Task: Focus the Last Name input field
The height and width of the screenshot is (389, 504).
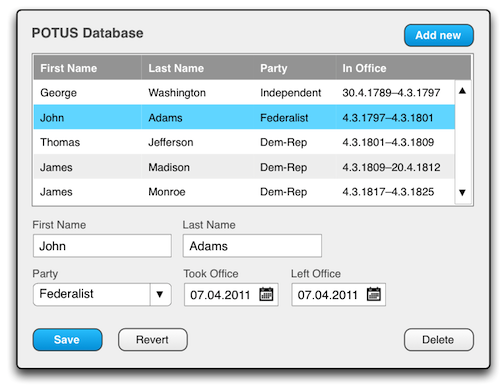Action: (x=252, y=246)
